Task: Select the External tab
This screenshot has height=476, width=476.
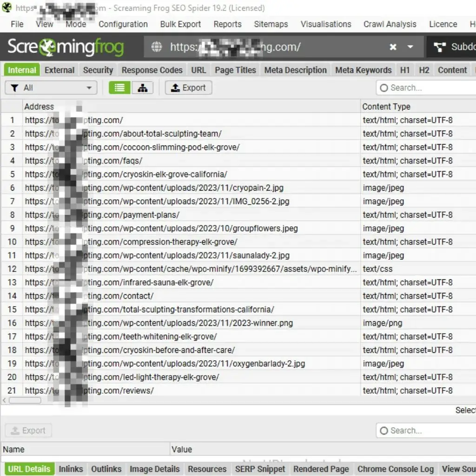Action: pyautogui.click(x=59, y=70)
